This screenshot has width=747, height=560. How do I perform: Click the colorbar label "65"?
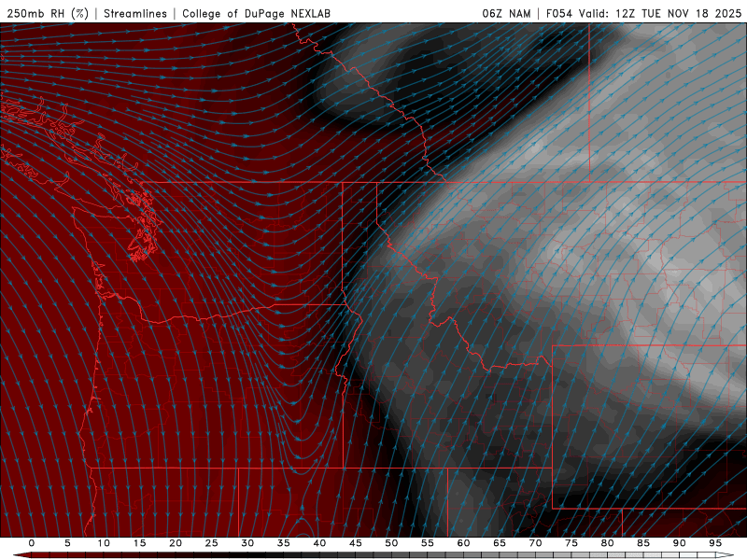click(500, 543)
